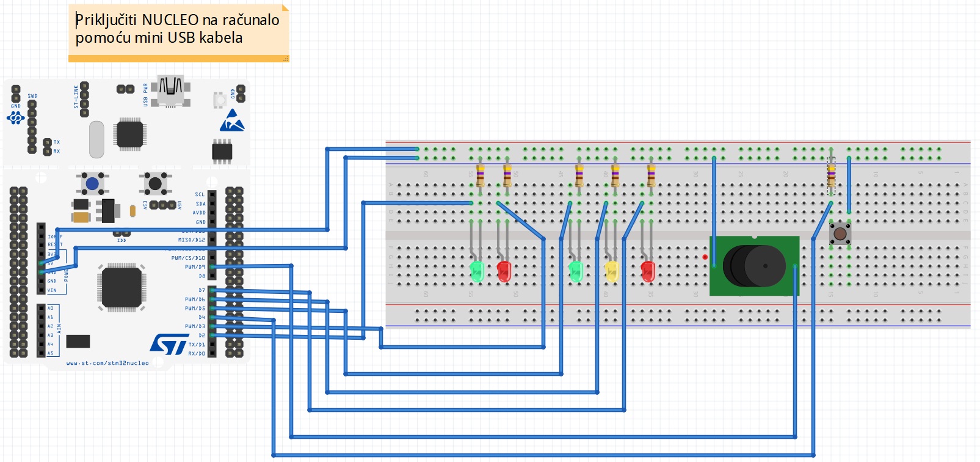The width and height of the screenshot is (980, 462).
Task: Select the resistor with the dashed selection outline
Action: coord(831,176)
